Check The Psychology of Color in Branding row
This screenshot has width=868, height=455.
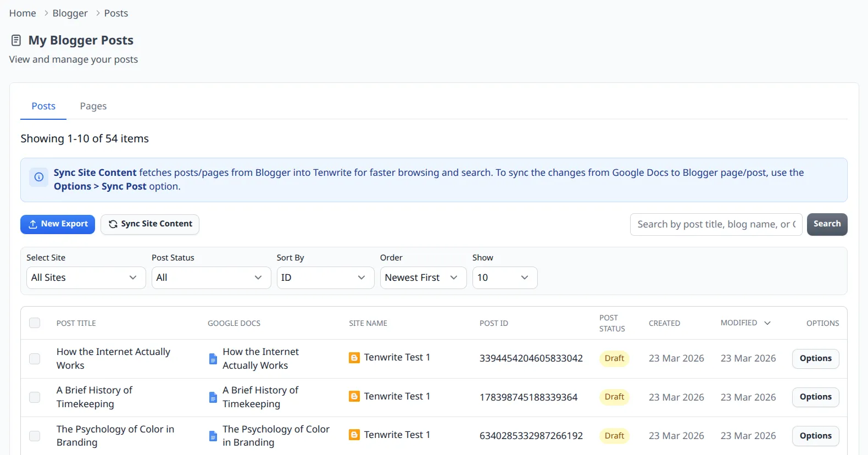tap(35, 436)
